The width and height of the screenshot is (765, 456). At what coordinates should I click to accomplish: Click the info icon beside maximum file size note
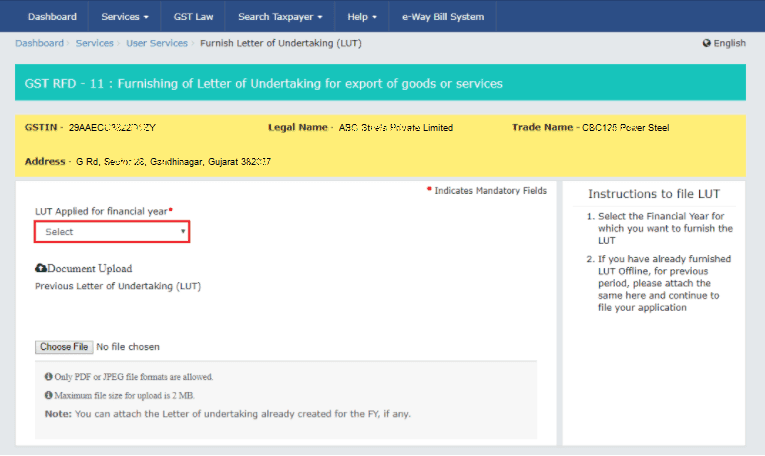point(48,395)
